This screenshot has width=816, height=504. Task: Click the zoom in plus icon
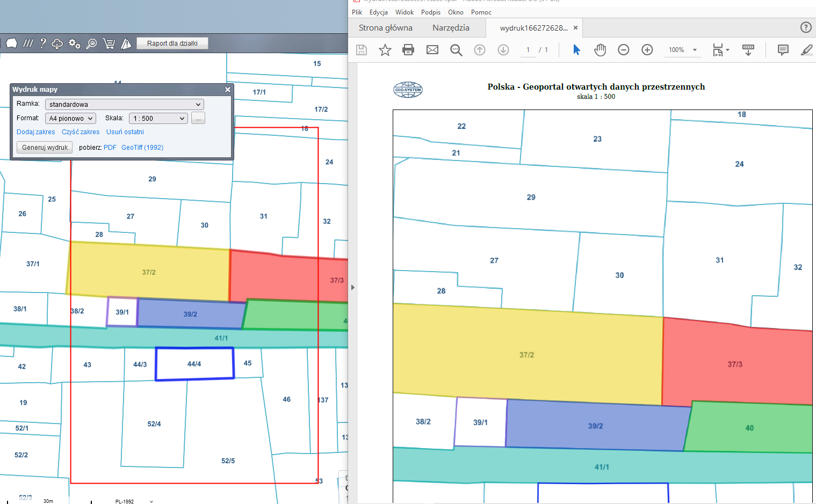point(647,50)
